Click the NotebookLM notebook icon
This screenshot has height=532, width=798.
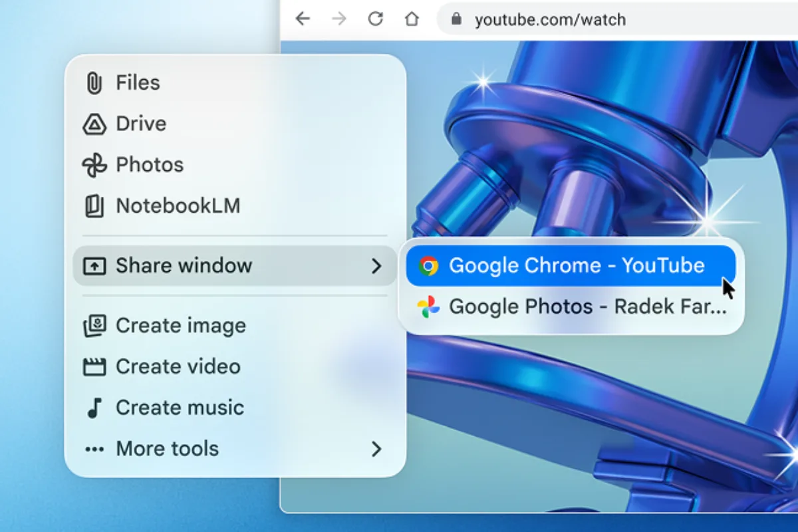[x=94, y=206]
